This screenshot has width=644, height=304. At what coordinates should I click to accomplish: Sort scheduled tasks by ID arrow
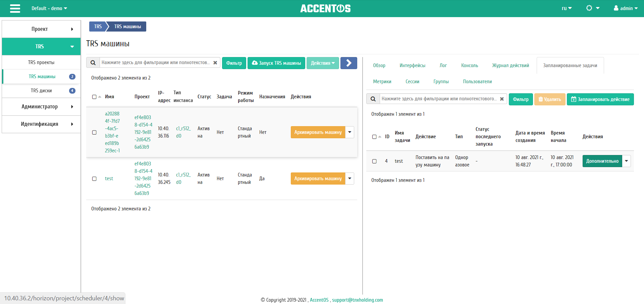click(x=380, y=137)
